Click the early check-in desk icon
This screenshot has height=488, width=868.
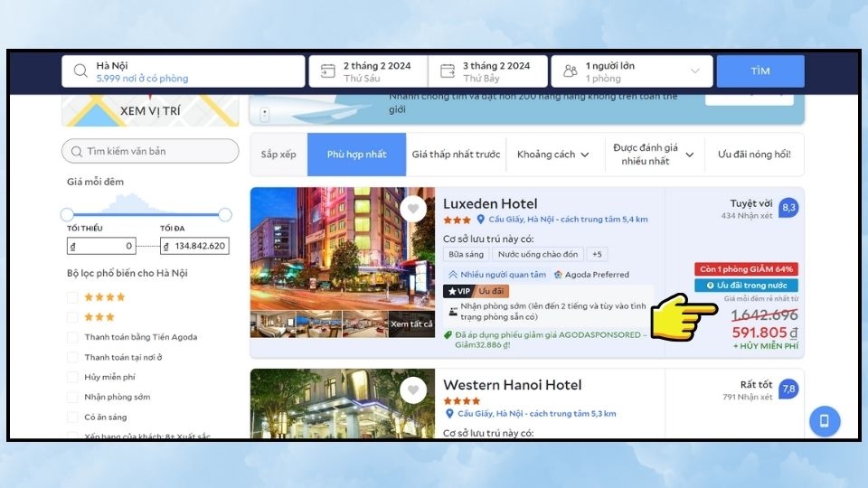point(453,312)
